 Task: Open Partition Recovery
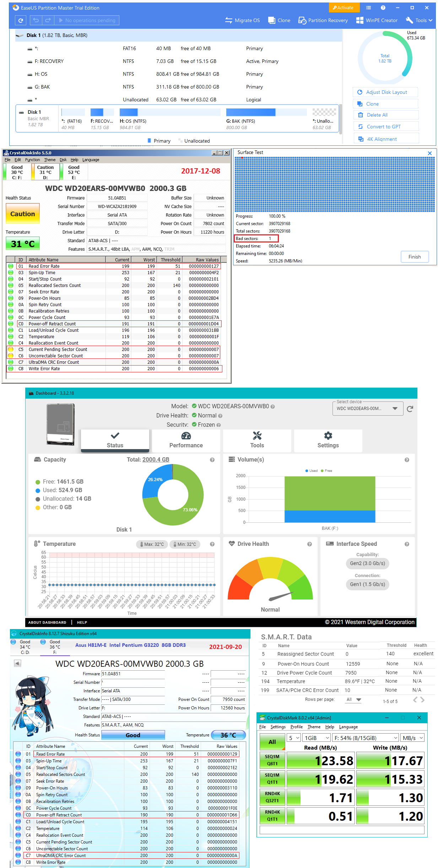click(323, 20)
